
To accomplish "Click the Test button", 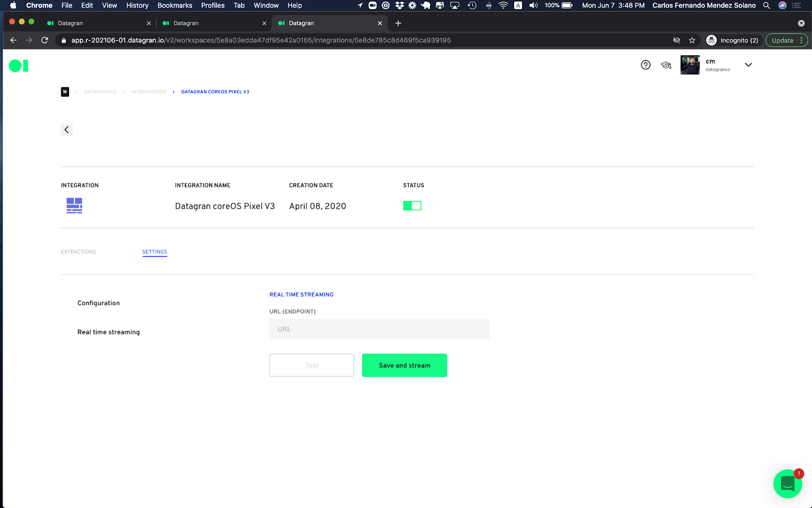I will pyautogui.click(x=312, y=365).
